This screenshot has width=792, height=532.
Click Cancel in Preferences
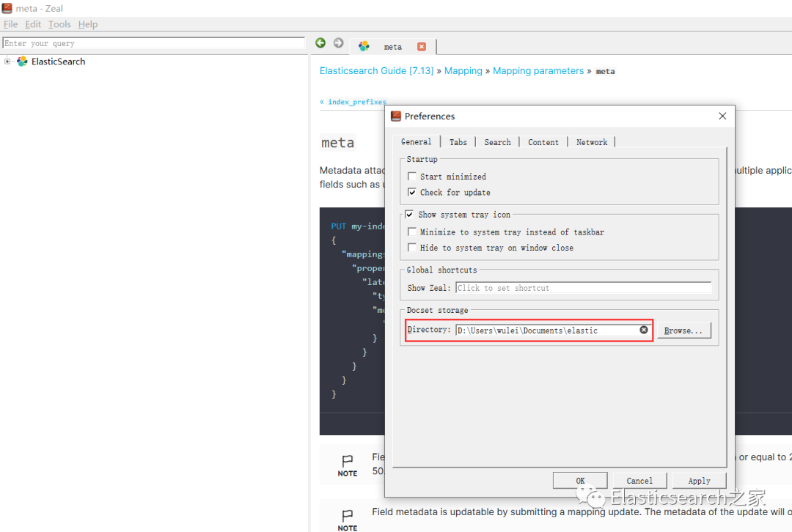coord(639,481)
